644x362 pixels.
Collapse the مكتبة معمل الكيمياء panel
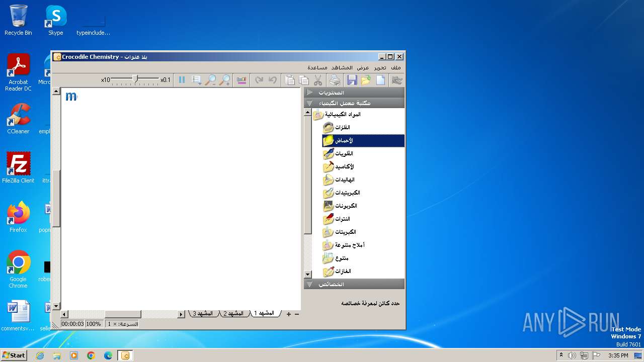[354, 103]
